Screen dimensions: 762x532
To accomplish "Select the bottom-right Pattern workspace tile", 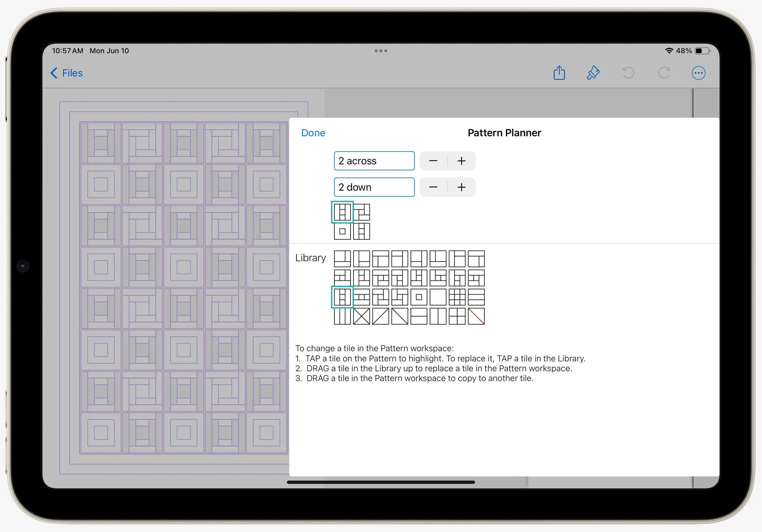I will pyautogui.click(x=361, y=232).
